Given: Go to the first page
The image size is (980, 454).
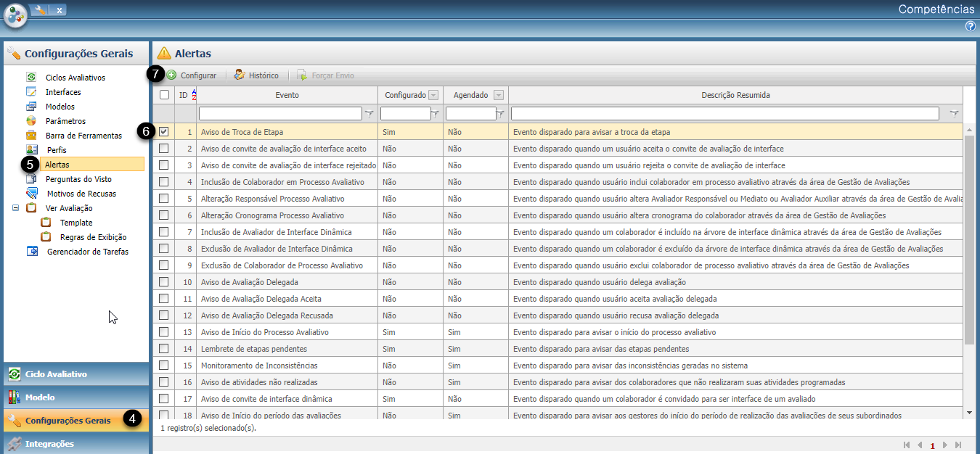Looking at the screenshot, I should coord(906,445).
